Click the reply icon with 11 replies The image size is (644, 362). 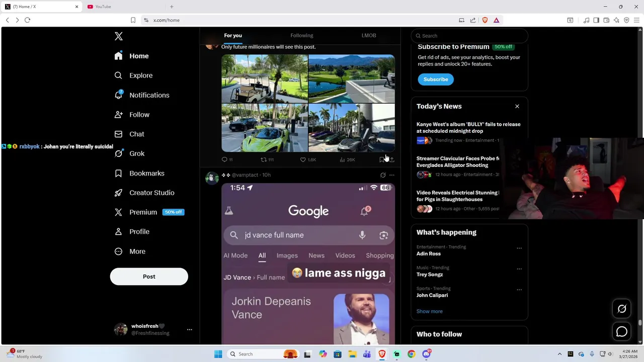[224, 159]
